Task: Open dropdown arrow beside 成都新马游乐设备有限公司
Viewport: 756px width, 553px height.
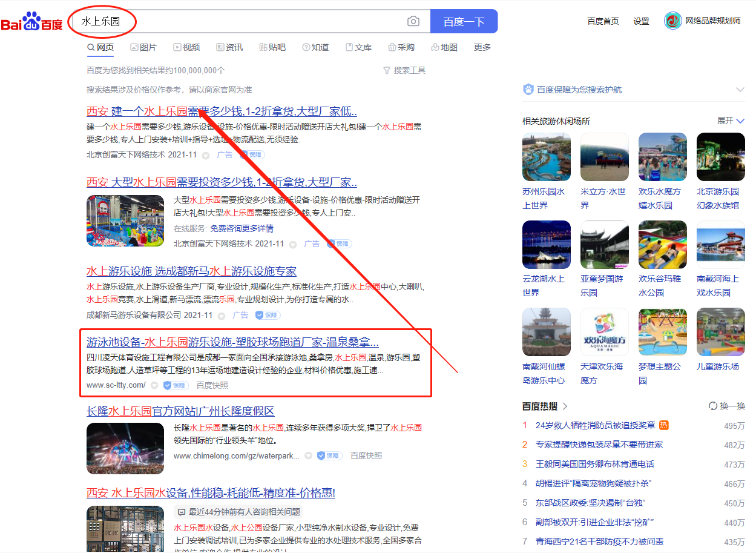Action: [x=221, y=316]
